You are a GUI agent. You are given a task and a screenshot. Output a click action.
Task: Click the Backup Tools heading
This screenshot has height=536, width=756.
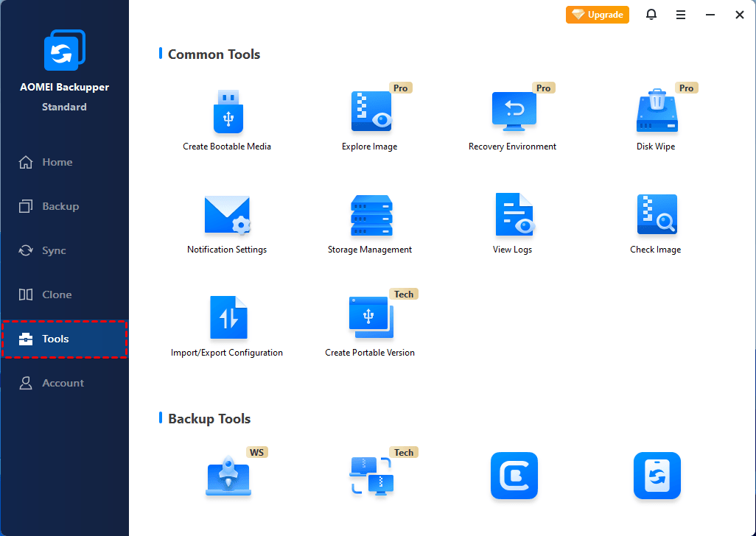(209, 419)
